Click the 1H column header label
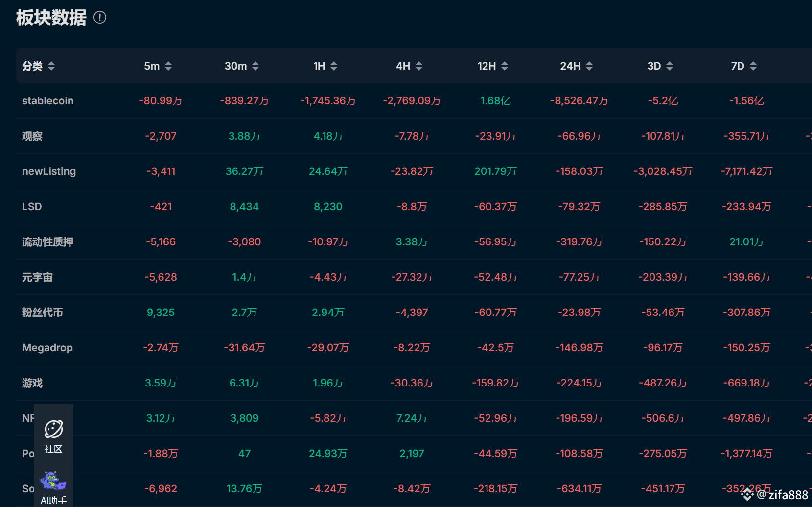The image size is (812, 507). [x=319, y=66]
